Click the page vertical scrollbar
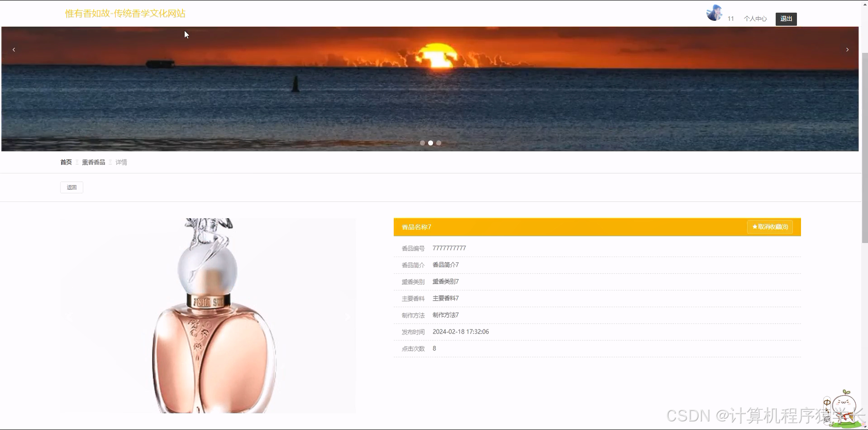868x430 pixels. coord(864,148)
